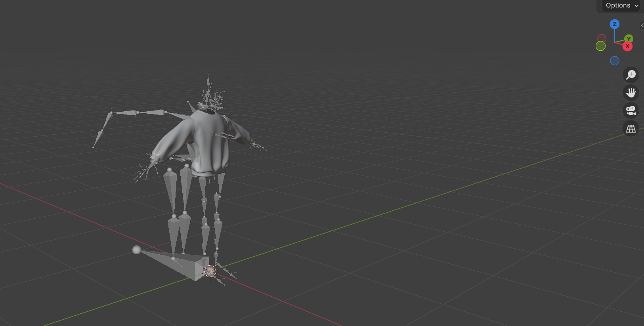Click the negative Z axis circle
Screen dimensions: 644x326
pyautogui.click(x=615, y=61)
